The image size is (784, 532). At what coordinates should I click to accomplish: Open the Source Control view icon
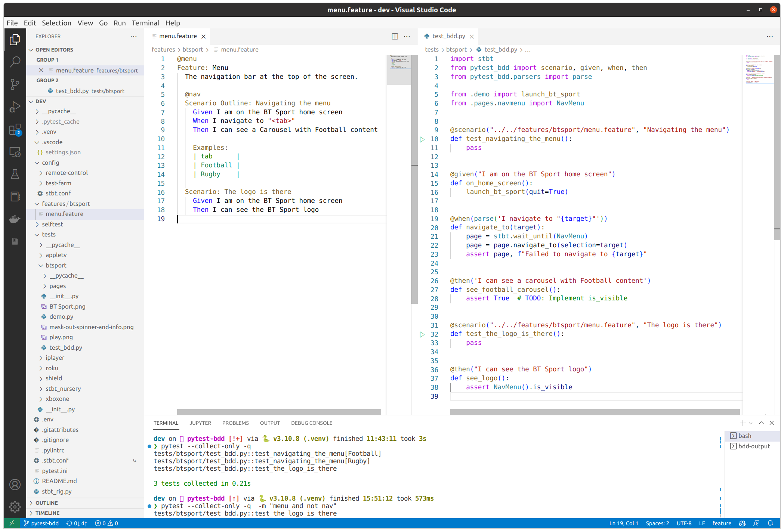[x=15, y=84]
